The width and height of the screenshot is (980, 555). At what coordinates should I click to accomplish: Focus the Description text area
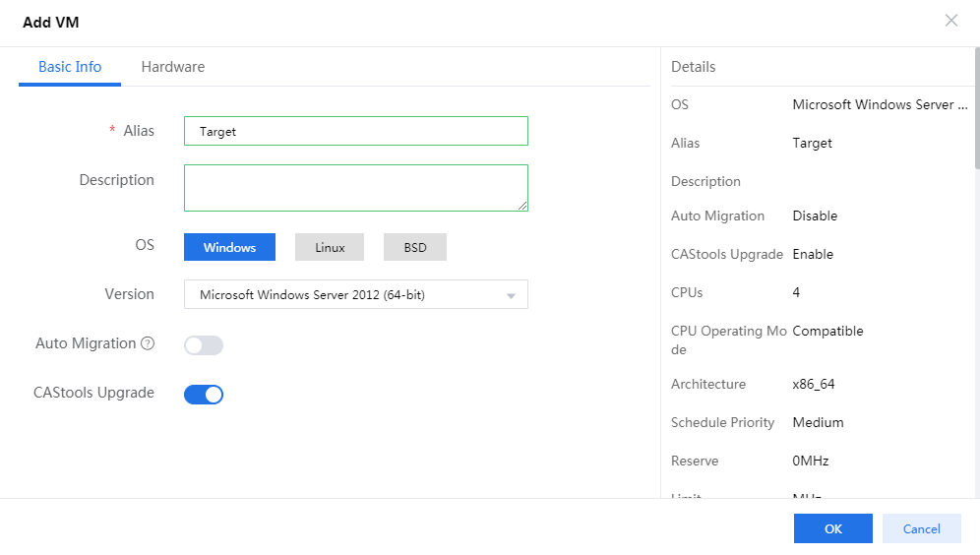tap(355, 187)
